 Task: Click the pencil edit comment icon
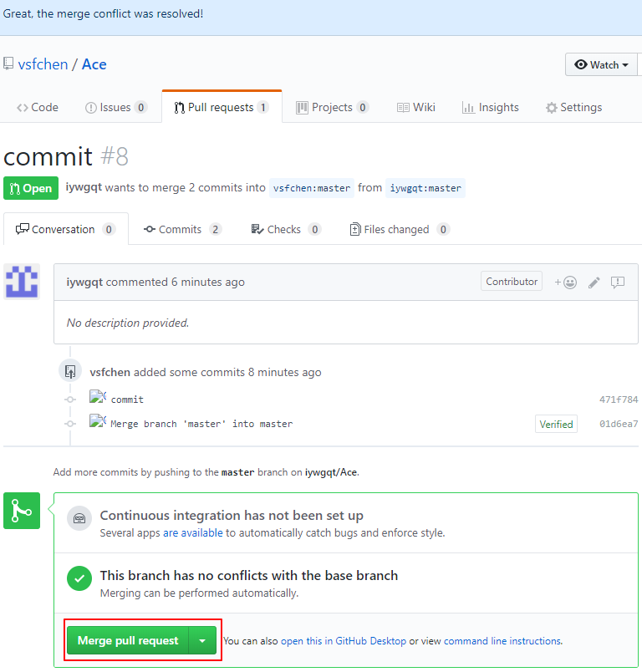[594, 283]
